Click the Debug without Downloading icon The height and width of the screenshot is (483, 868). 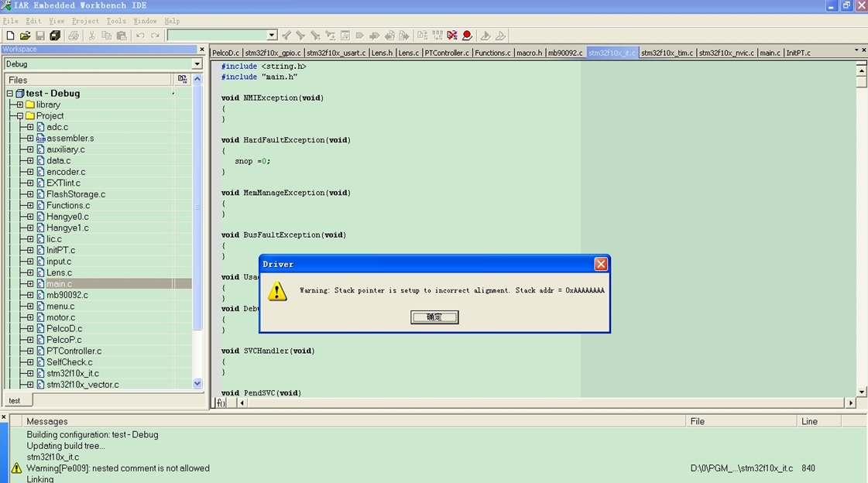tap(500, 36)
